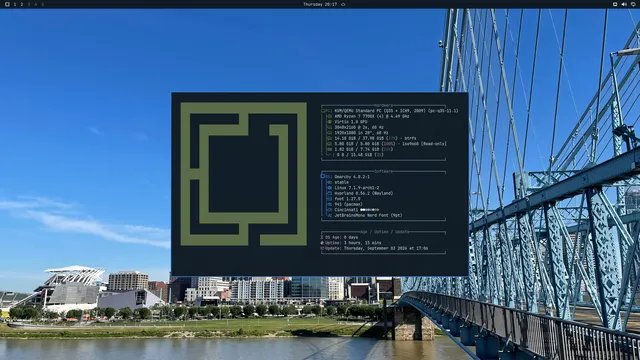Image resolution: width=640 pixels, height=360 pixels.
Task: Click the KVM/QEMU Standard PC line
Action: [396, 111]
